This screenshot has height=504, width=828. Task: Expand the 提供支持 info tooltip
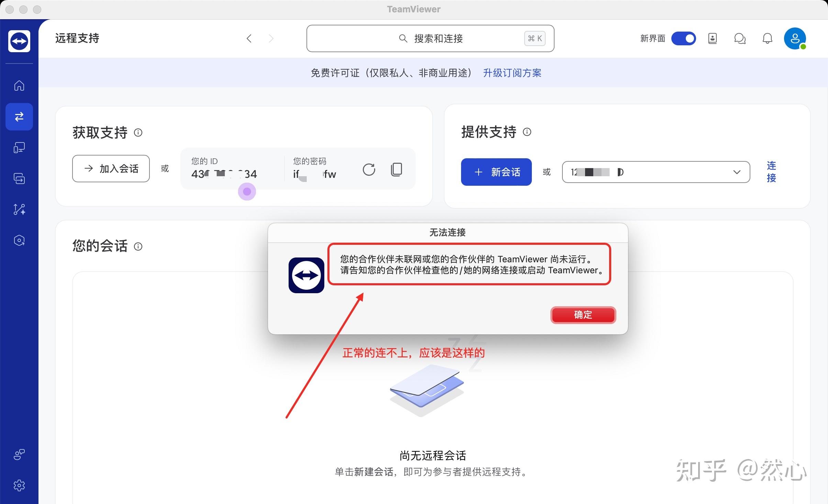coord(527,132)
